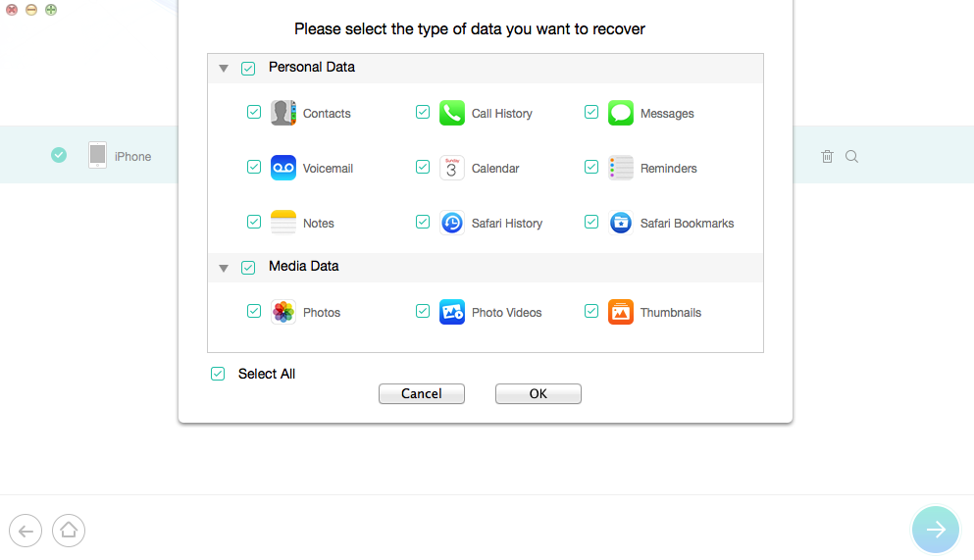Collapse the Media Data section triangle

[224, 268]
